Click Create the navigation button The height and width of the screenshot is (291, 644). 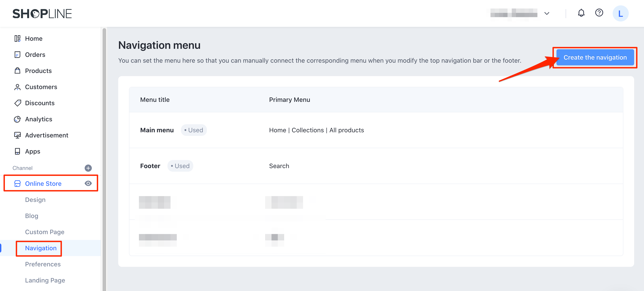595,58
